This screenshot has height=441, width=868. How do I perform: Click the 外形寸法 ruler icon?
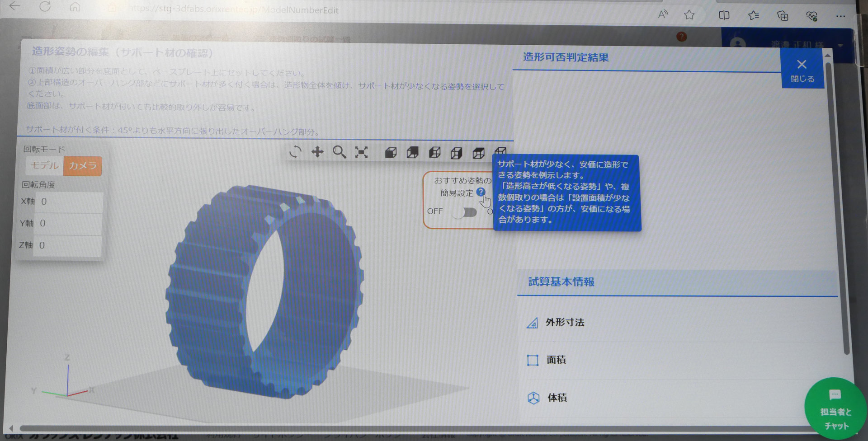[x=533, y=323]
